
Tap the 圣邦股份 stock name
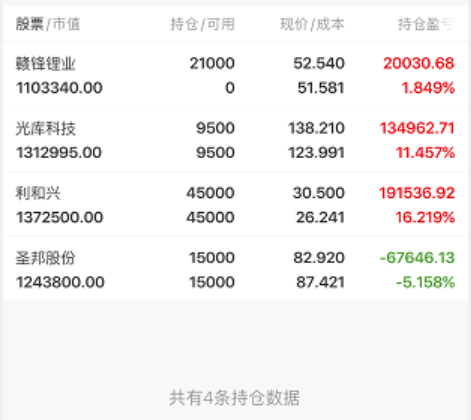click(46, 258)
